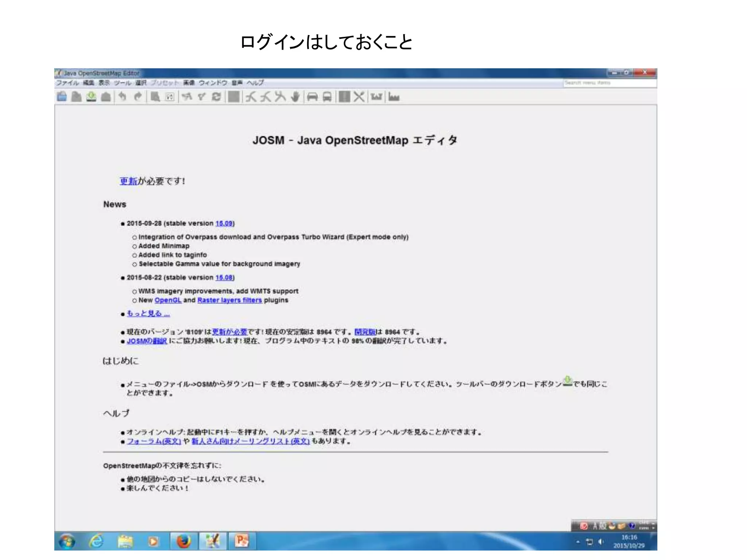The width and height of the screenshot is (747, 560).
Task: Click the Redo arrow in toolbar
Action: 138,97
